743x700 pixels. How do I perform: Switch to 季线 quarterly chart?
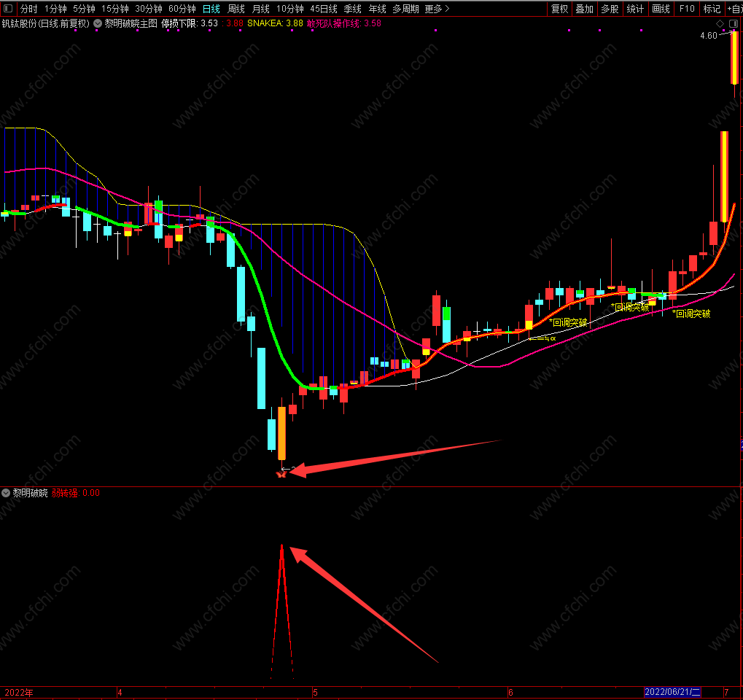coord(353,9)
